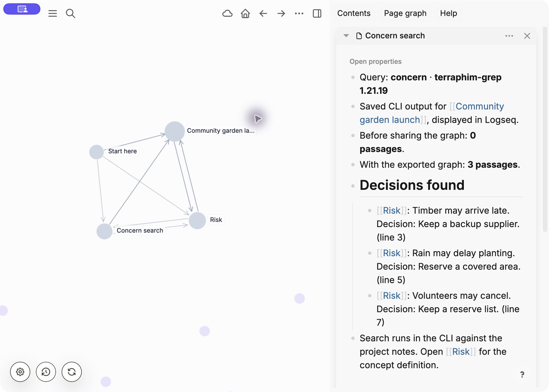Close the Concern search sidebar panel

coord(527,36)
